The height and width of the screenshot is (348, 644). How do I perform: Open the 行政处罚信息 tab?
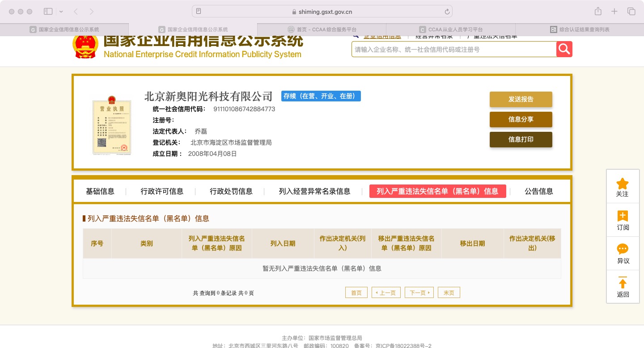231,191
